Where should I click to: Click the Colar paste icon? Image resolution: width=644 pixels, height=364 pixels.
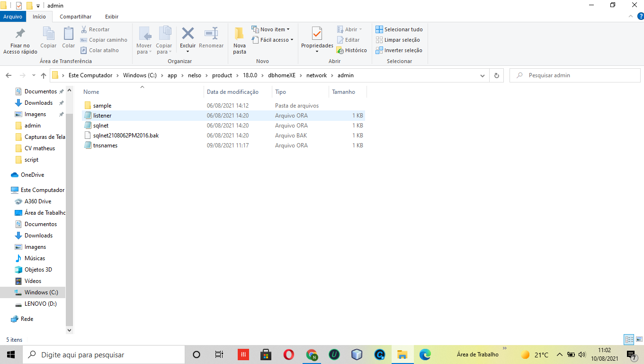[69, 37]
